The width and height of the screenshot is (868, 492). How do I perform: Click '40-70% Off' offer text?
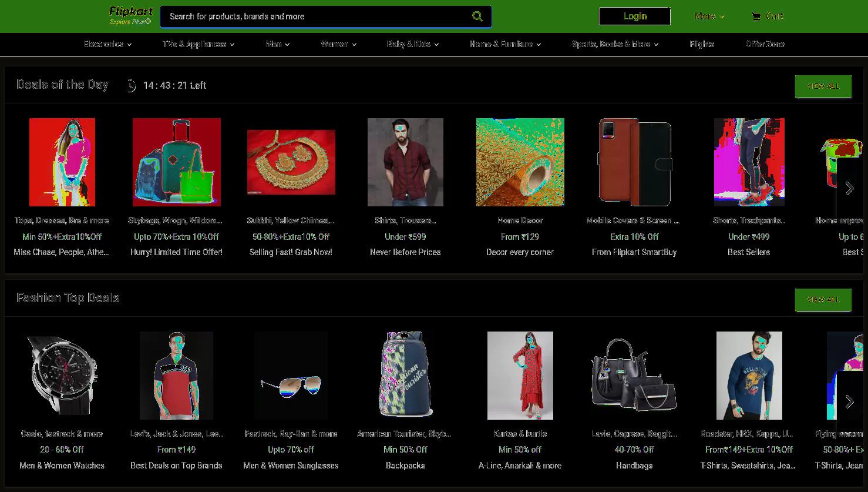tap(634, 450)
